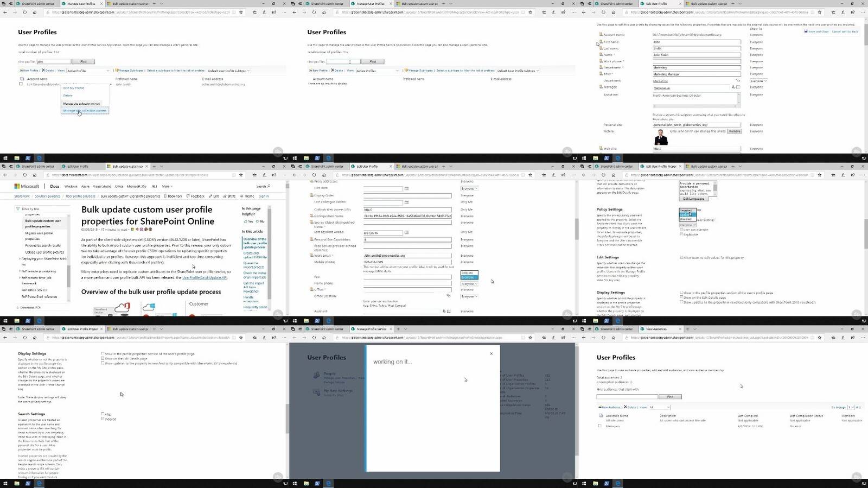
Task: Open Visual Studio in the Docs top navigation
Action: coord(102,186)
